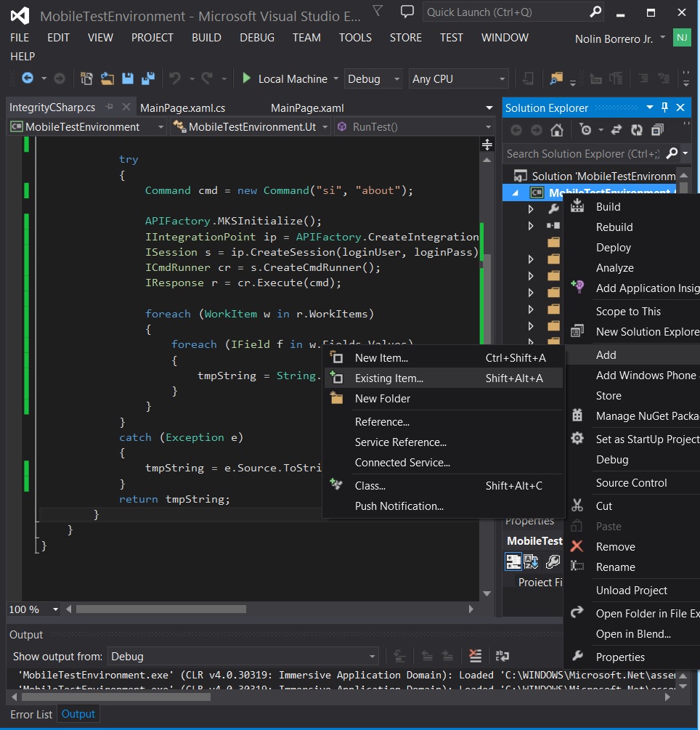
Task: Open the Debug configuration dropdown
Action: (396, 78)
